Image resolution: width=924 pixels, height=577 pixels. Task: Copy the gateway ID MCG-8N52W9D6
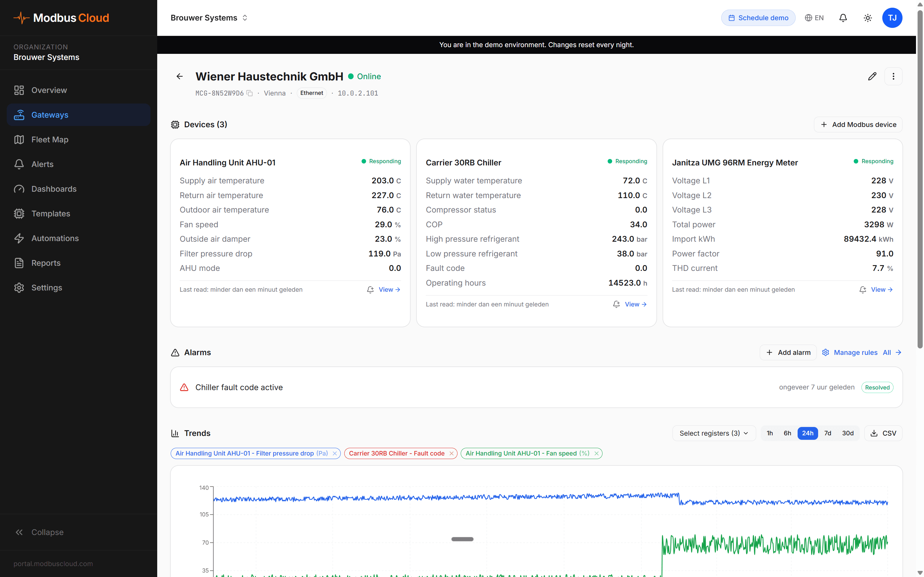tap(250, 93)
